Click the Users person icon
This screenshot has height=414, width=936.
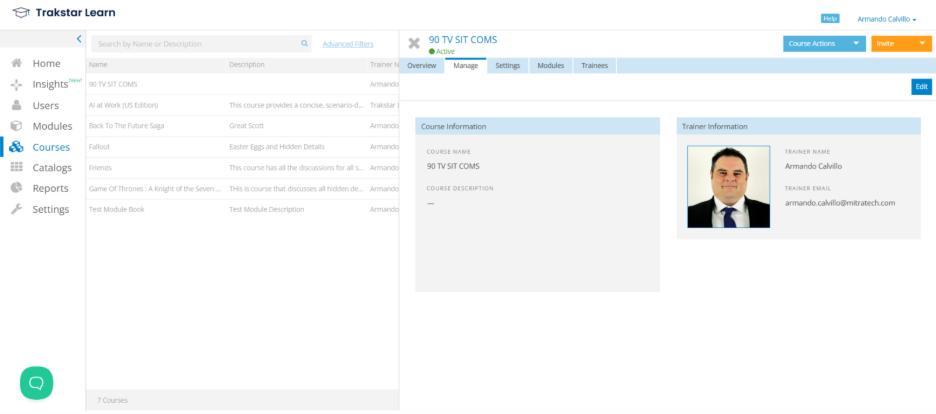pos(17,105)
